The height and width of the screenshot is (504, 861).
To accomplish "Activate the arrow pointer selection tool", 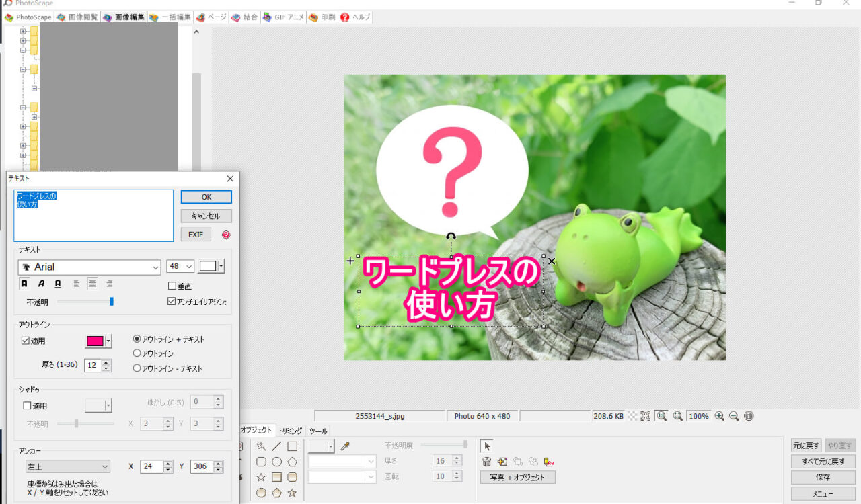I will click(486, 446).
